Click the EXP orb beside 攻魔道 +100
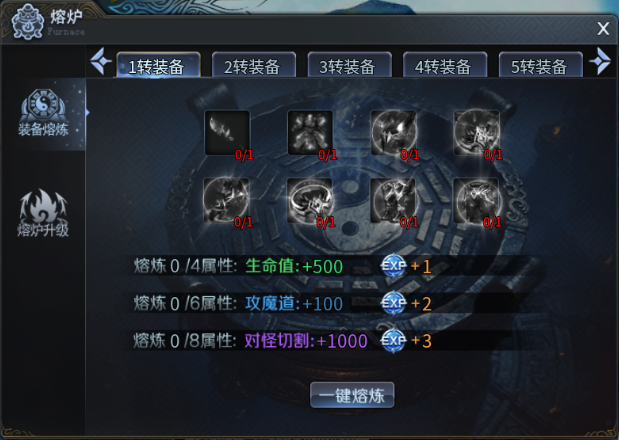 (x=393, y=303)
